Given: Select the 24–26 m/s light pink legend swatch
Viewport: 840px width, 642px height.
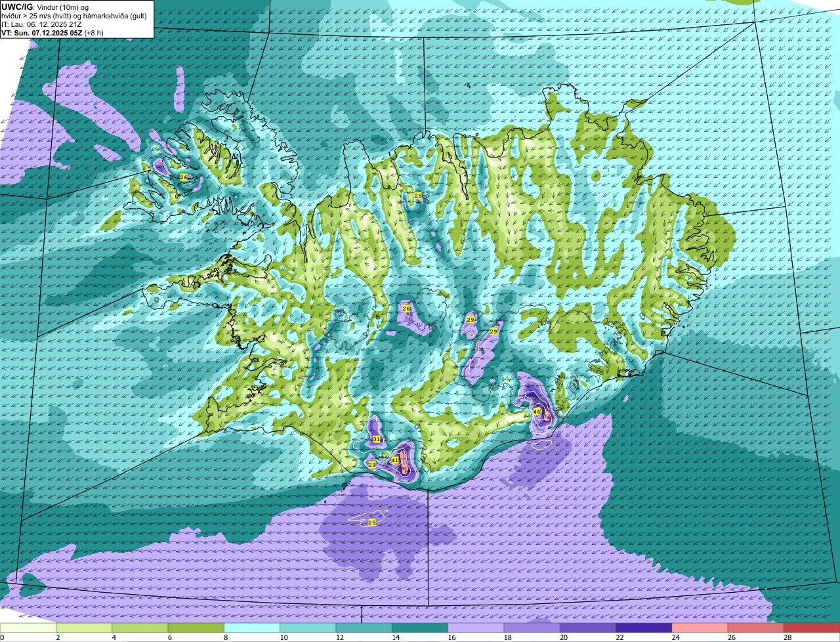Looking at the screenshot, I should (700, 628).
